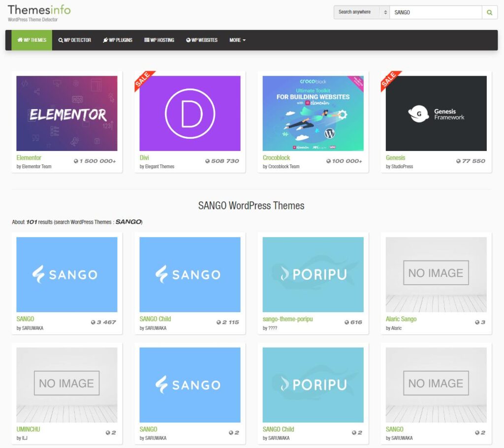Open the Crocoblock theme title link

pyautogui.click(x=277, y=158)
